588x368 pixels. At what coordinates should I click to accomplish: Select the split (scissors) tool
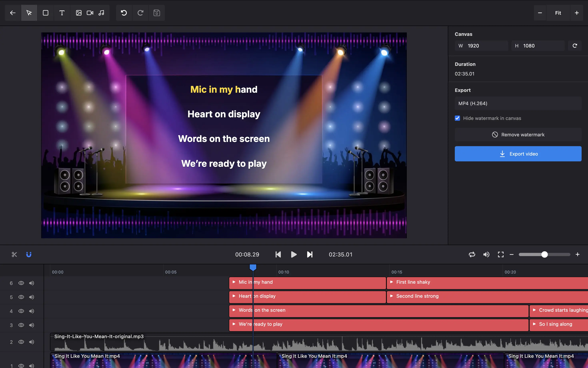14,254
